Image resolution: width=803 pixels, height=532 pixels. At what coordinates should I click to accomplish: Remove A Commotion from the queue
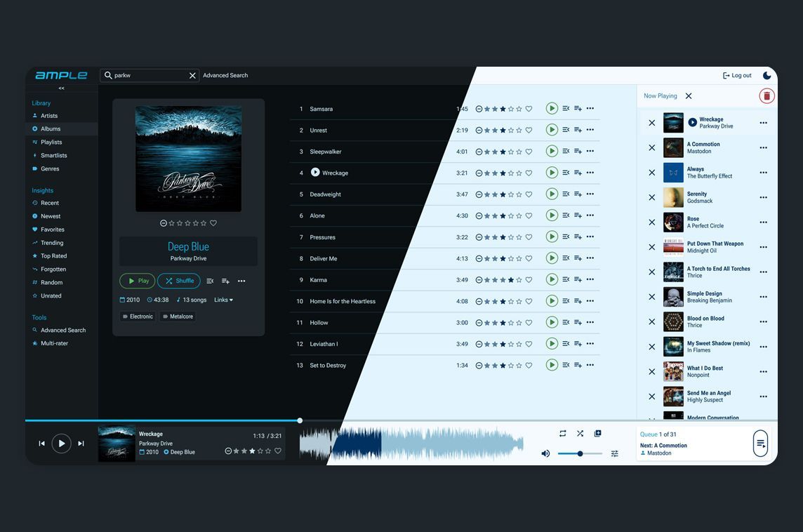point(652,148)
